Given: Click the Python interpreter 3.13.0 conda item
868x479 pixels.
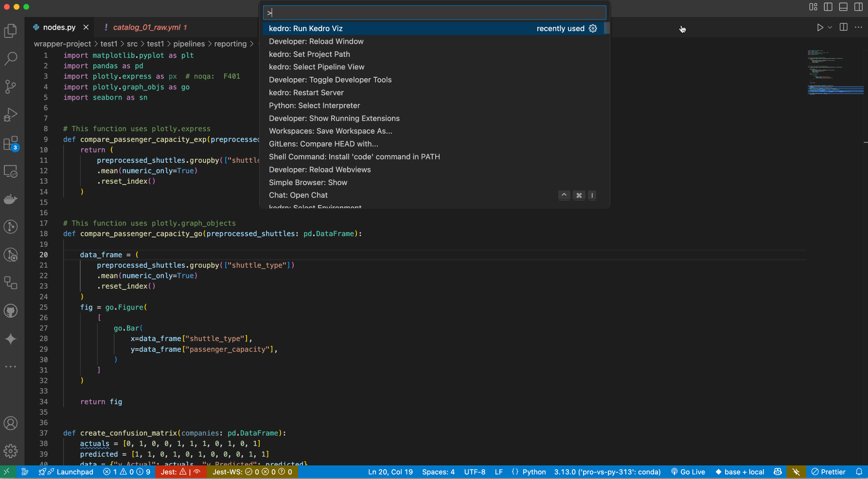Looking at the screenshot, I should (607, 472).
